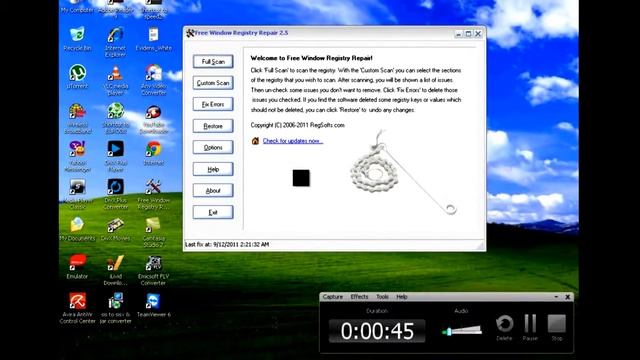Click the 0:00:45 duration display
Viewport: 640px width, 360px height.
click(x=377, y=331)
